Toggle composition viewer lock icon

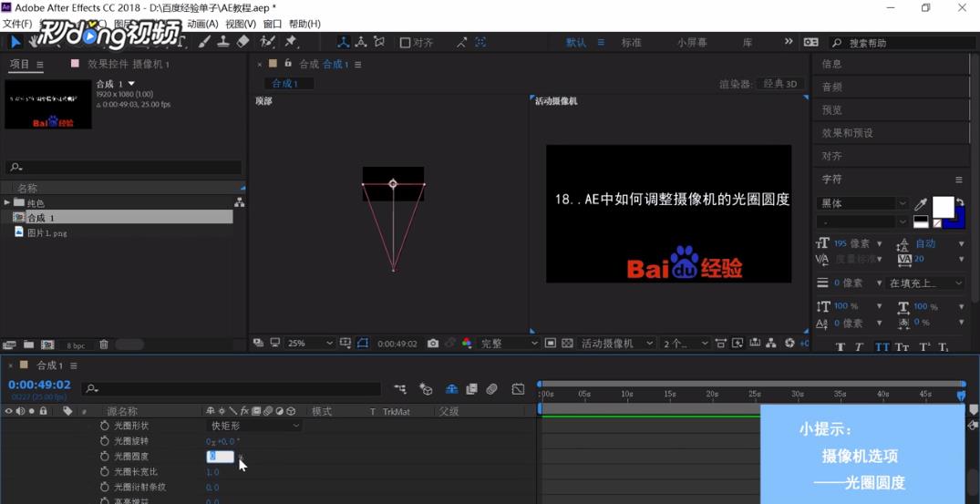coord(287,64)
